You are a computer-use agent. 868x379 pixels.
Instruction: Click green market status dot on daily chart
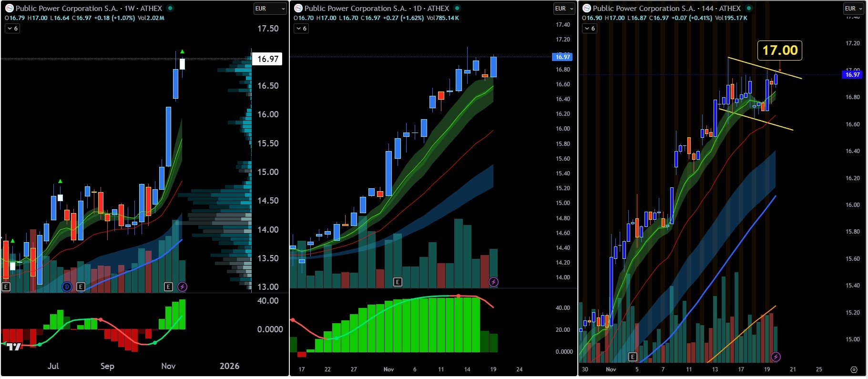pyautogui.click(x=457, y=8)
